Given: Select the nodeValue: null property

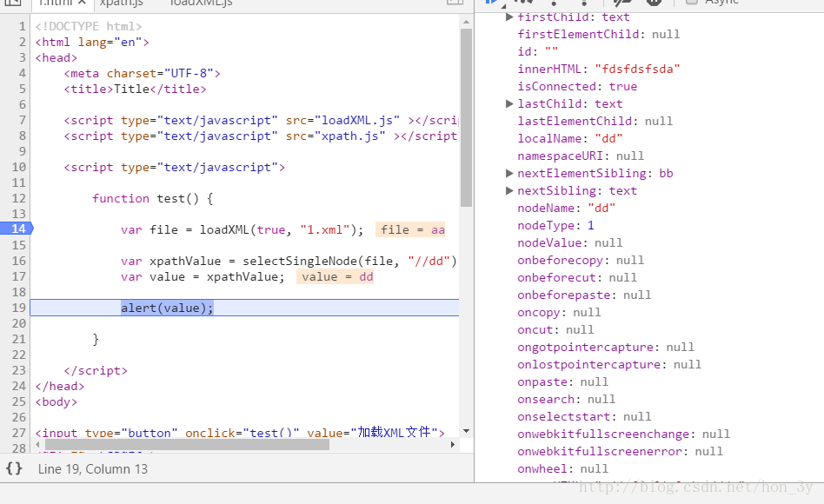Looking at the screenshot, I should coord(569,242).
